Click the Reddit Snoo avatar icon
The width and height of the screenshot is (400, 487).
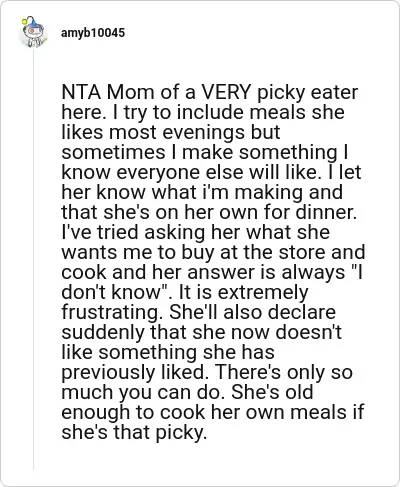[x=33, y=32]
